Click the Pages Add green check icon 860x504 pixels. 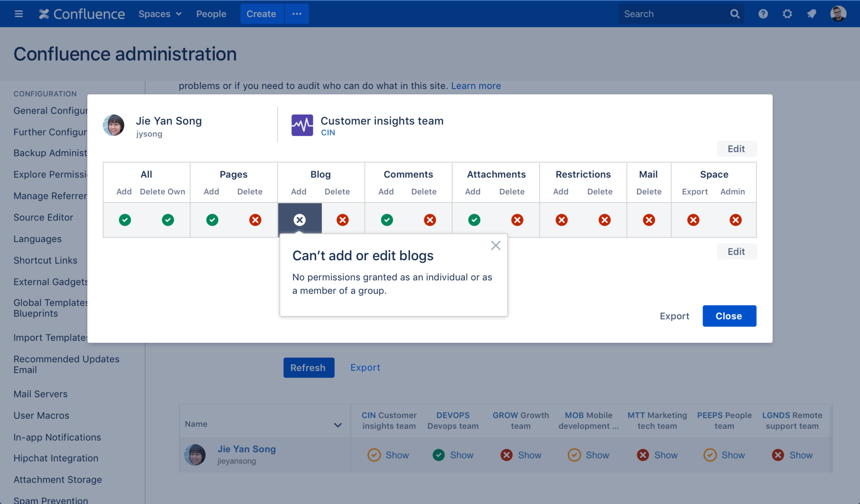point(212,220)
